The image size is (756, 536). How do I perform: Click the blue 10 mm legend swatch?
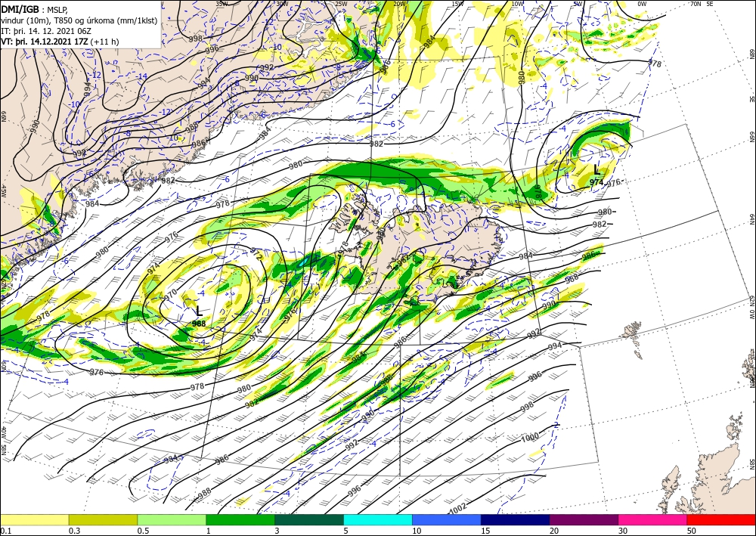click(x=447, y=519)
